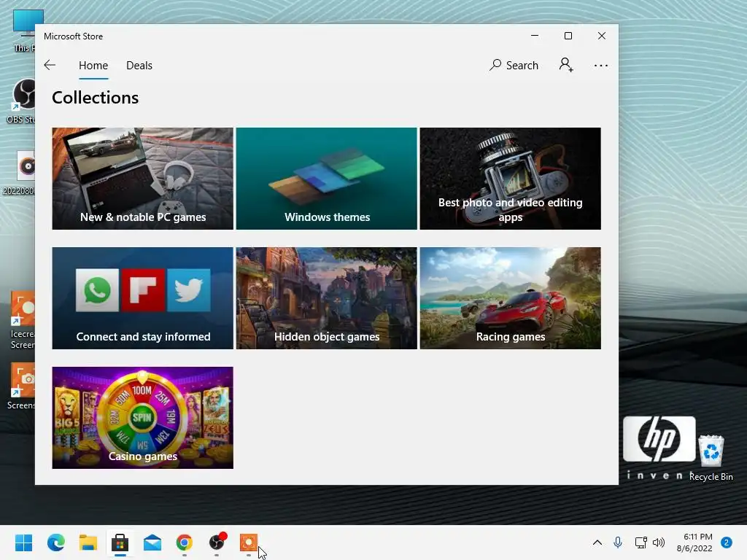Open Icecream Screen Recorder taskbar icon
This screenshot has height=560, width=747.
click(249, 542)
